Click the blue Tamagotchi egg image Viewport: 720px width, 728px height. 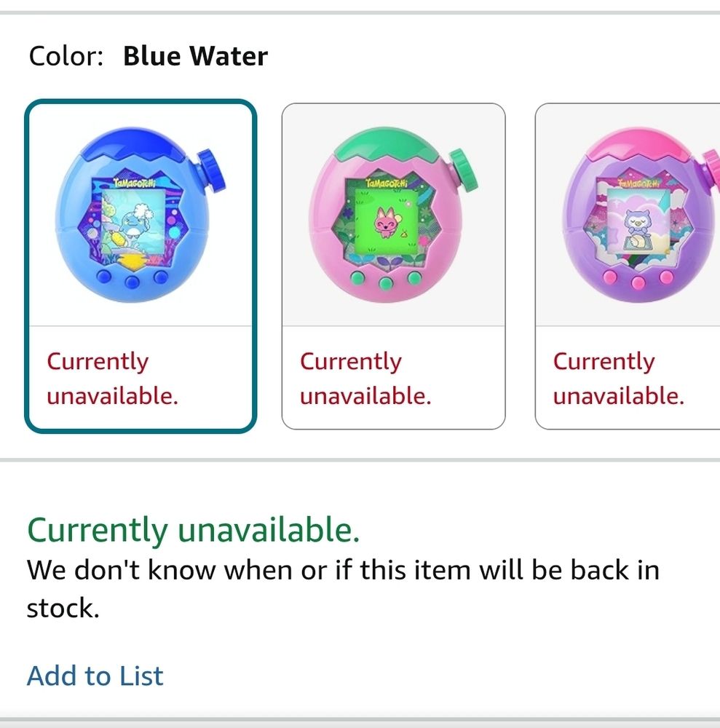(139, 215)
